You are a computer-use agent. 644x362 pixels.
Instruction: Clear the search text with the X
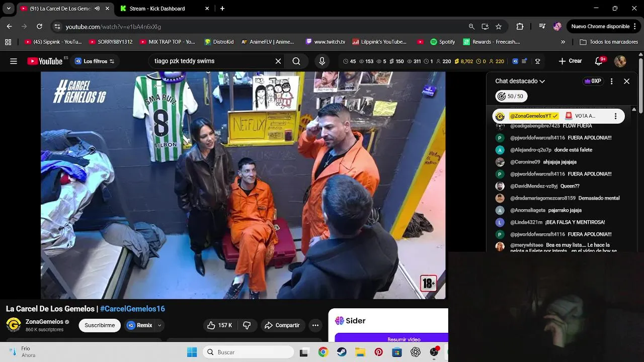click(278, 61)
